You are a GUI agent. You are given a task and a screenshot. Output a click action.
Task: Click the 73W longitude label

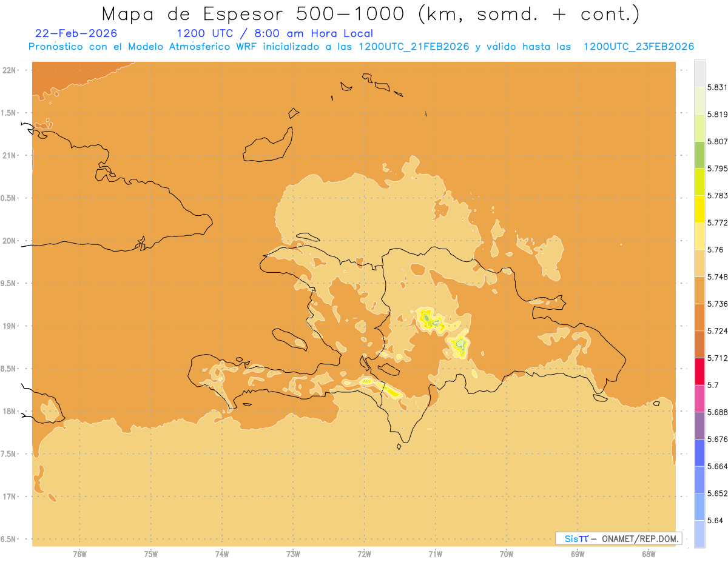point(293,554)
